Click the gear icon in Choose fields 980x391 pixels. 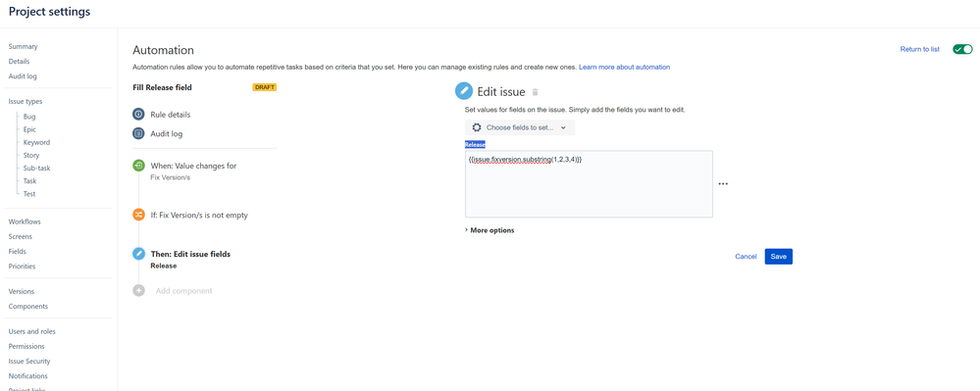(x=477, y=127)
